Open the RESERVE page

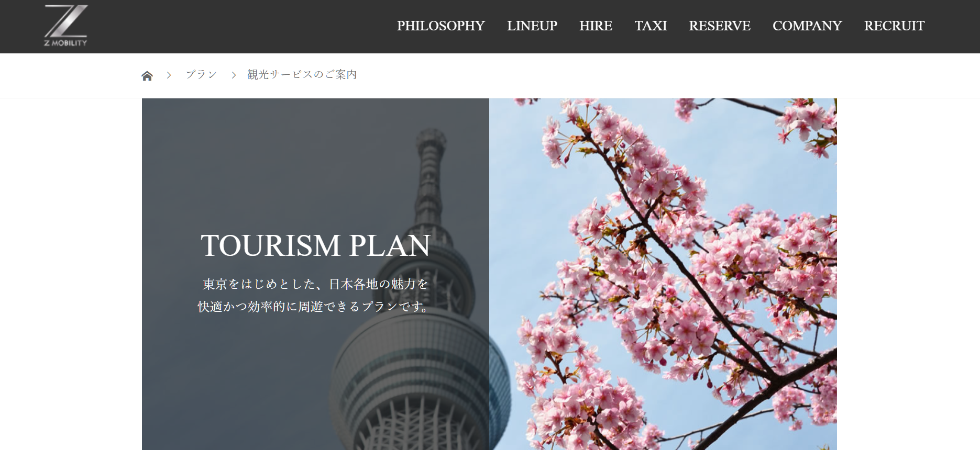tap(719, 26)
